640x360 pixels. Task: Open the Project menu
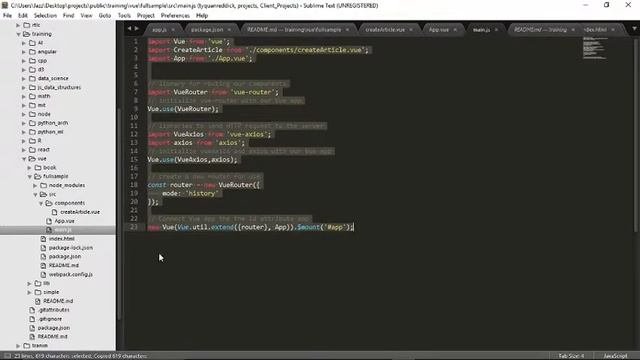(146, 16)
